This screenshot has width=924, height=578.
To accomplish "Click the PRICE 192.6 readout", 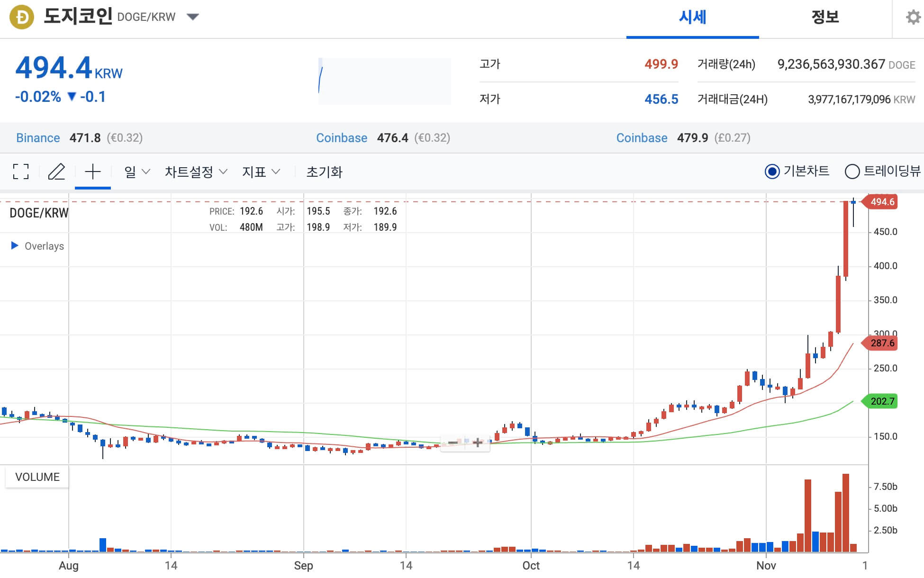I will 236,211.
